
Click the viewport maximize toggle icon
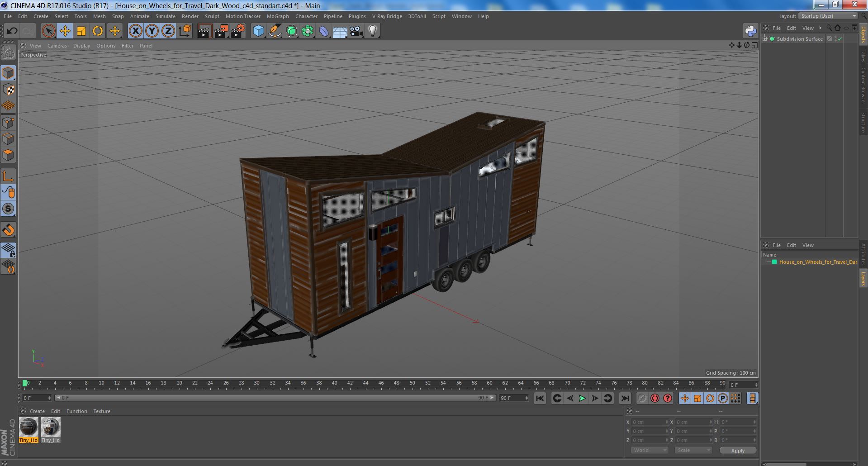click(x=754, y=45)
